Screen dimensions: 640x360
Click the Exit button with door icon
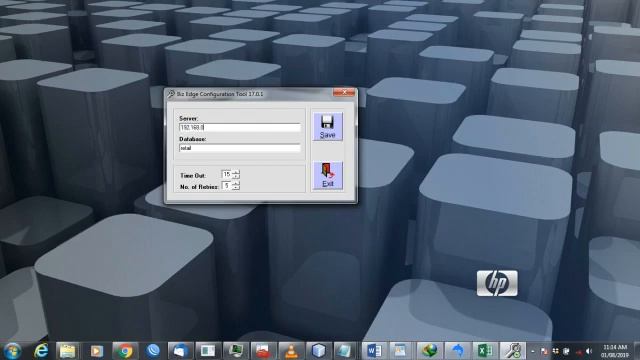pos(328,176)
